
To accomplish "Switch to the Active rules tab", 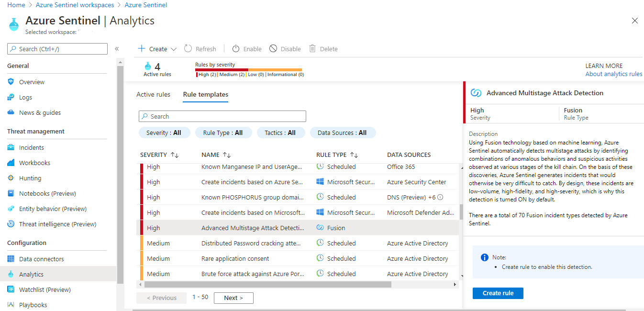I will point(153,94).
